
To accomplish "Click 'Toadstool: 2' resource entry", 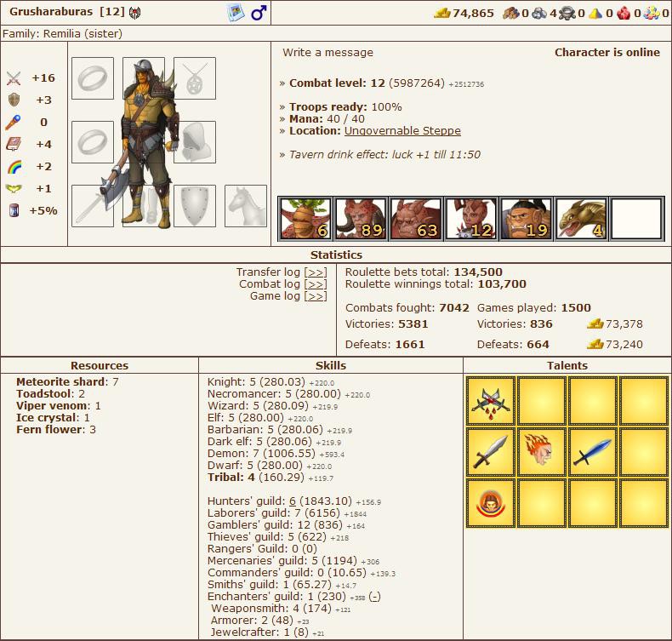I will [x=50, y=393].
